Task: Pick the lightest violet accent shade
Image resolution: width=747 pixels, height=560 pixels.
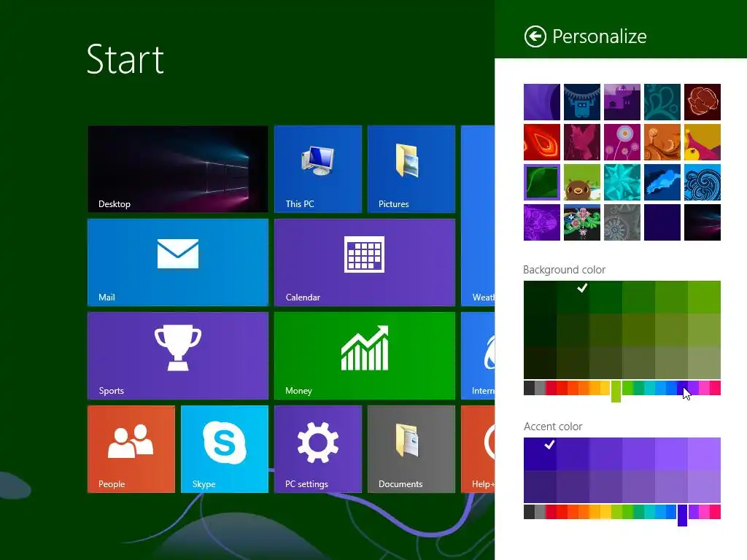Action: 704,454
